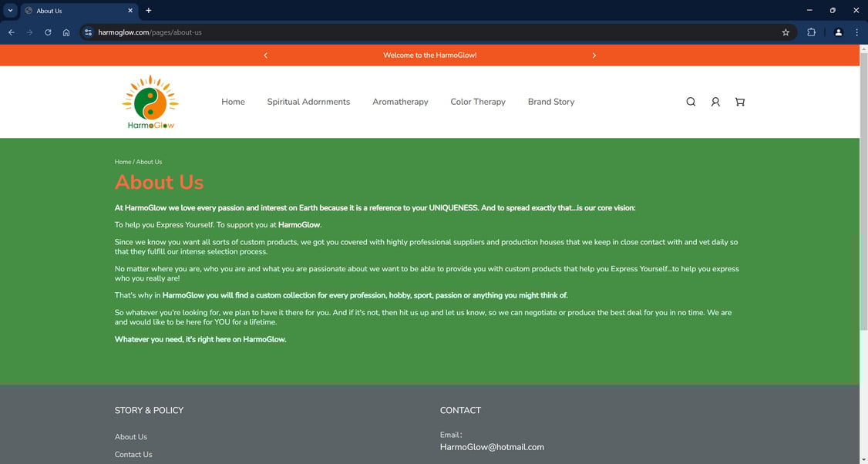Open the shopping cart icon
868x464 pixels.
click(x=739, y=102)
